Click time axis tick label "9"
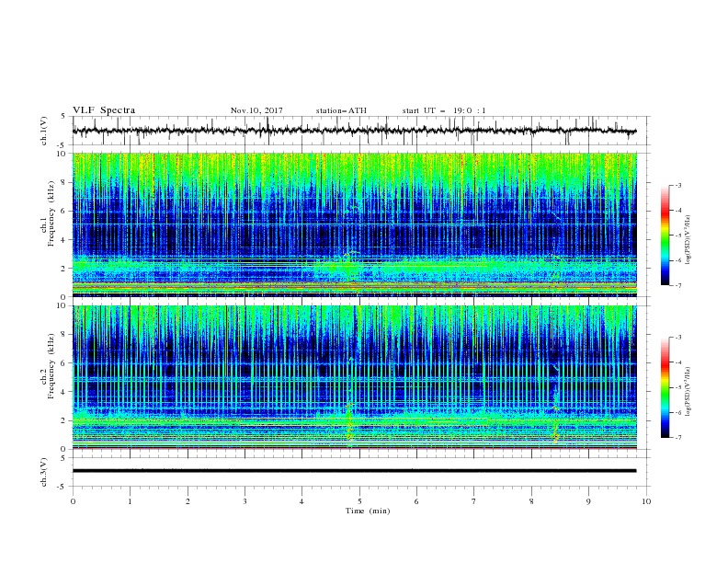Screen dimensions: 728x563 [x=588, y=501]
